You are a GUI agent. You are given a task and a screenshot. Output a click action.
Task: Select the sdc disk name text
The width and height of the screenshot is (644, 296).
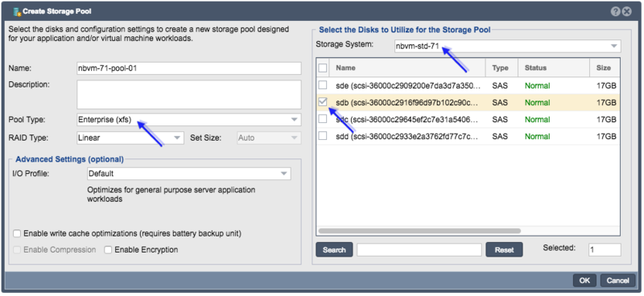point(407,120)
